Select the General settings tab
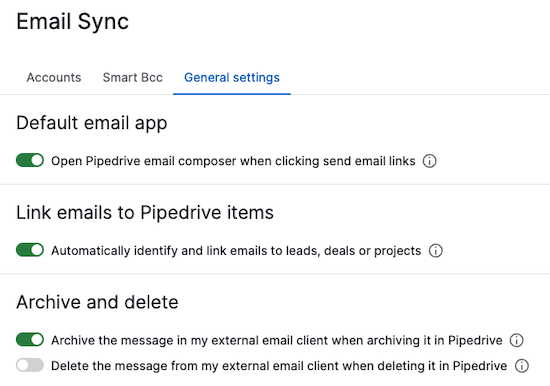 point(232,78)
